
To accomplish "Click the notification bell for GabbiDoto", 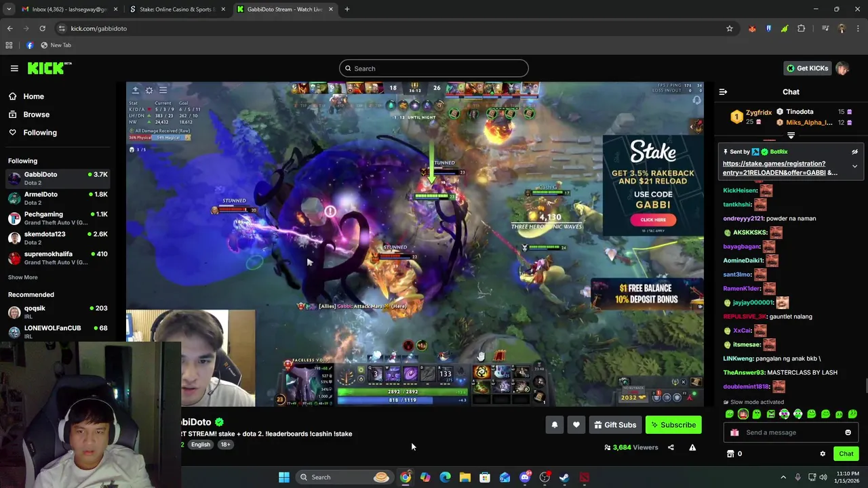I will point(554,425).
